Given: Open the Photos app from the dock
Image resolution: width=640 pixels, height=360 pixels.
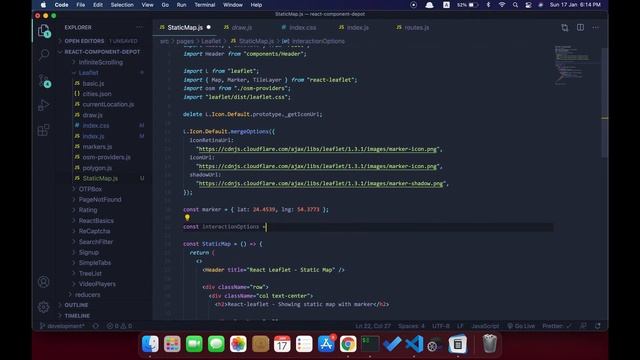Looking at the screenshot, I should click(x=238, y=344).
